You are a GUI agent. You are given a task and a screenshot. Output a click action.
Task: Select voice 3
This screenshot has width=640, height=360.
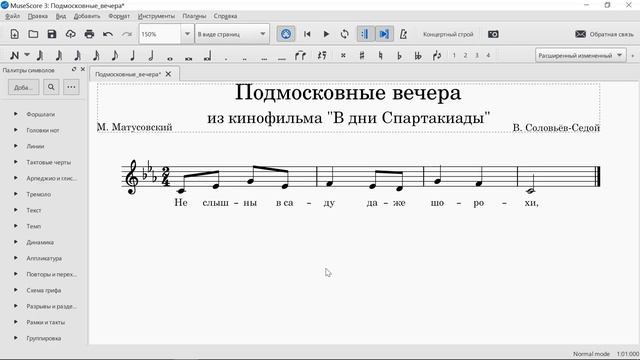(x=477, y=56)
